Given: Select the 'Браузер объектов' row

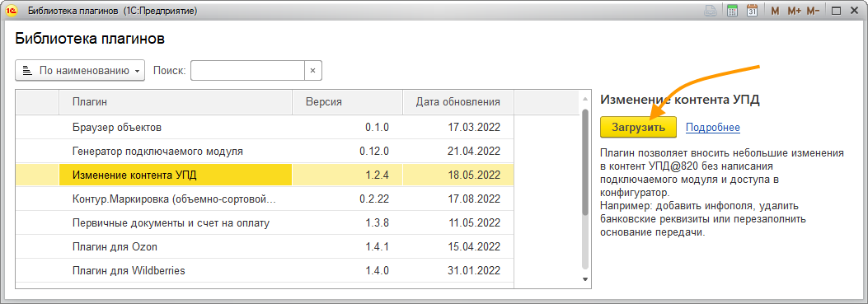Looking at the screenshot, I should [265, 128].
